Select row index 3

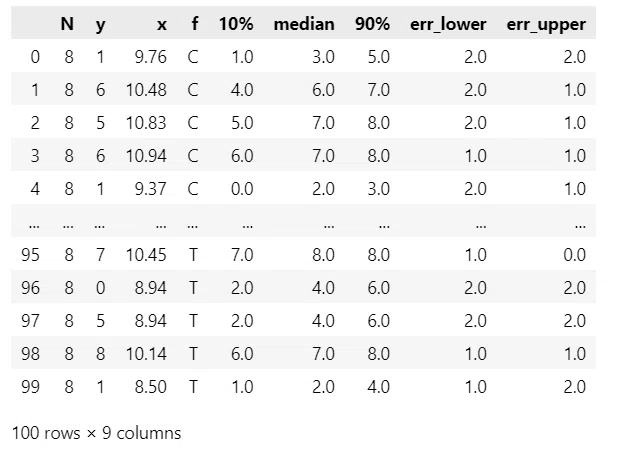(35, 156)
